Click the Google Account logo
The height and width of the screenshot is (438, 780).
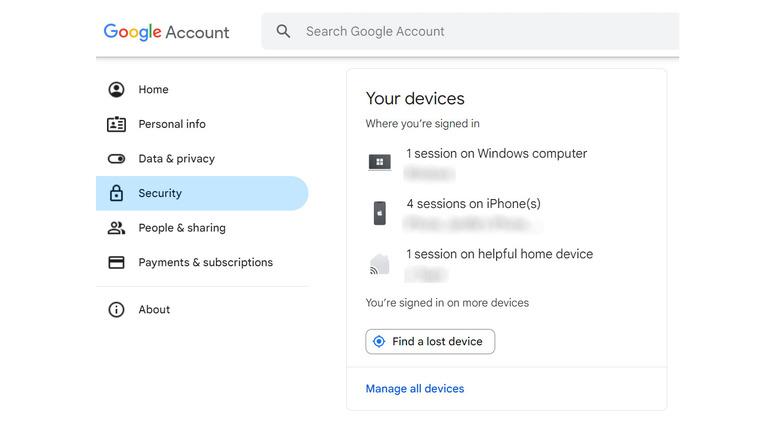[166, 32]
